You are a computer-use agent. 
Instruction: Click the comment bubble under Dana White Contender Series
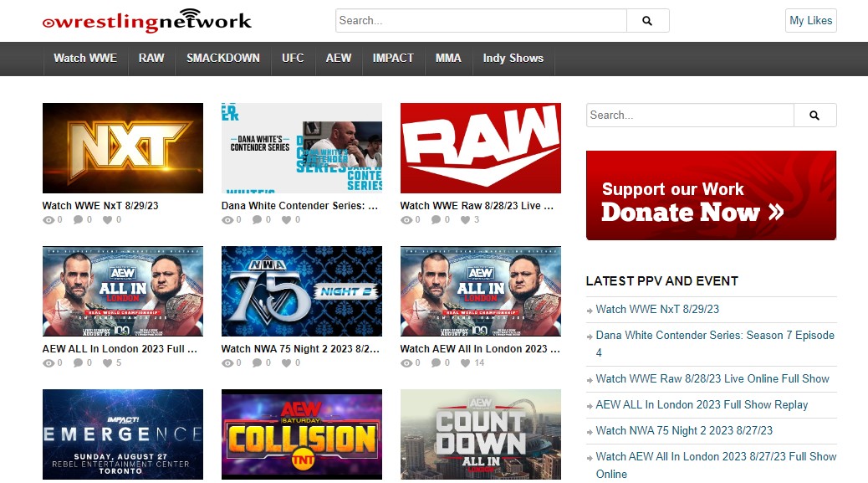258,219
